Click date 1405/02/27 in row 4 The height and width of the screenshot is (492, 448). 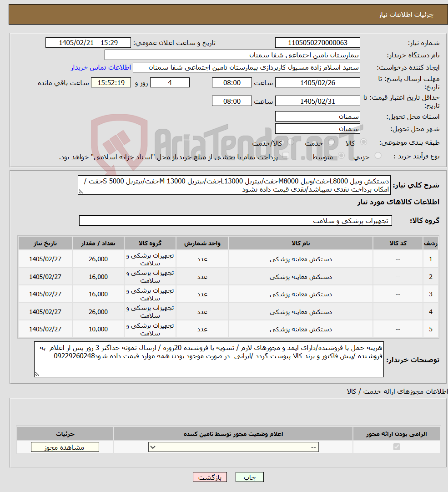click(45, 312)
